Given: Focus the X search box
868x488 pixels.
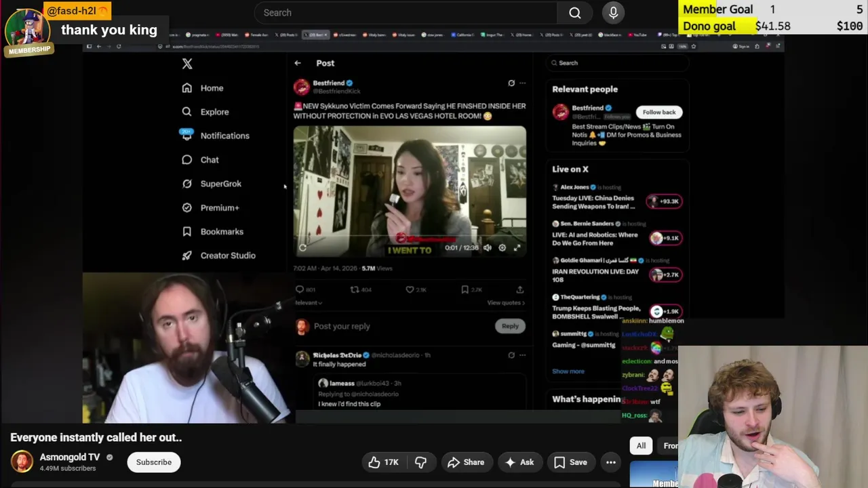Looking at the screenshot, I should tap(617, 63).
